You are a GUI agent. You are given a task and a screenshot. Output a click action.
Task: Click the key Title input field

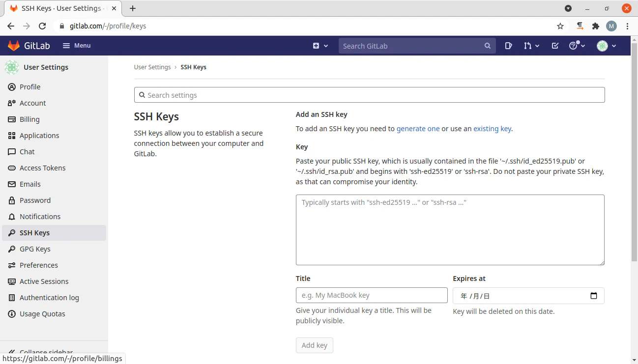[x=371, y=295]
